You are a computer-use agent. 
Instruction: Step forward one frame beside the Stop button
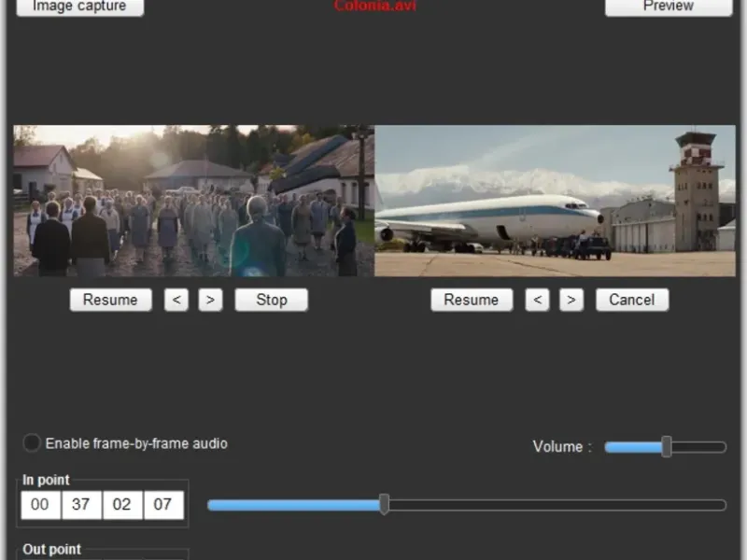pyautogui.click(x=210, y=300)
